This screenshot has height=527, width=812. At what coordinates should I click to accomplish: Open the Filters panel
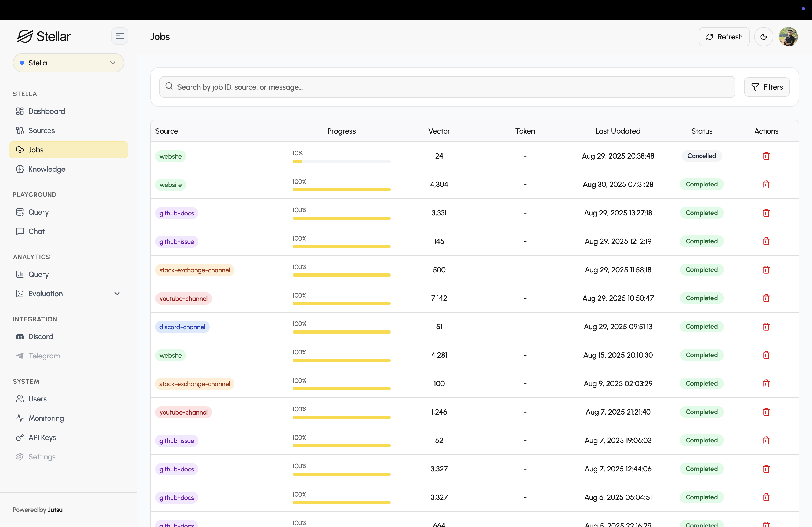pos(767,87)
